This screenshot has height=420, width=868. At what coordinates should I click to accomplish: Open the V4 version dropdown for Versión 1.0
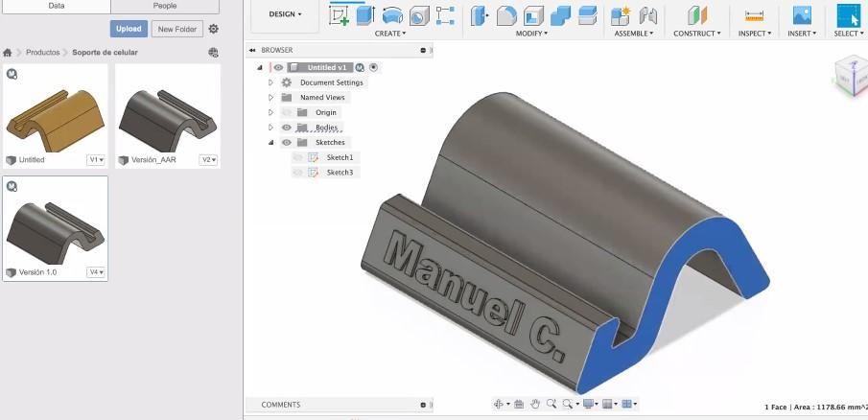point(96,272)
